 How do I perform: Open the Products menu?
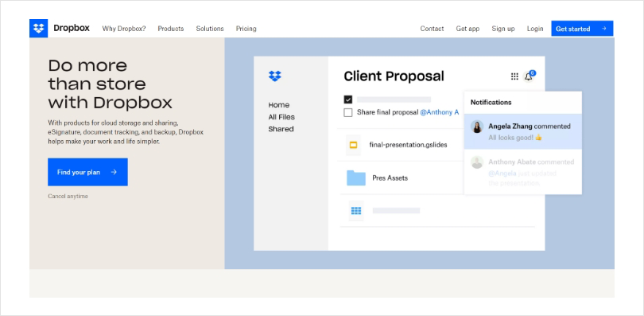[171, 29]
